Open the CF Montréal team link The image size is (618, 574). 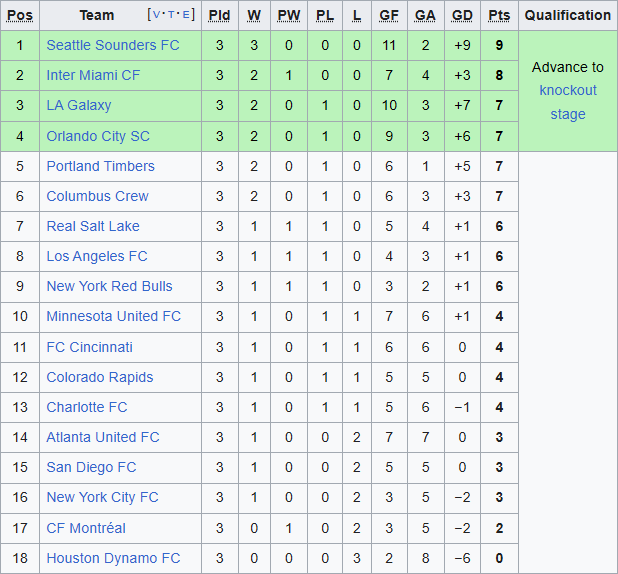(86, 528)
